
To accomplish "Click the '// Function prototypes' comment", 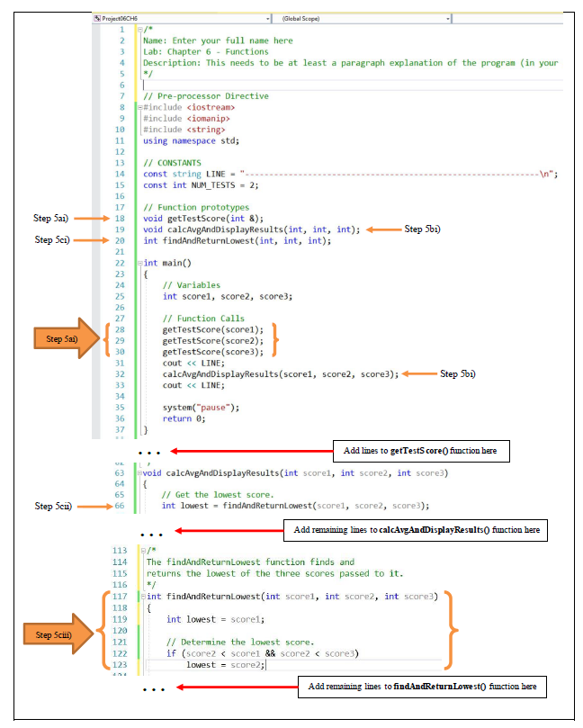I will pyautogui.click(x=196, y=208).
